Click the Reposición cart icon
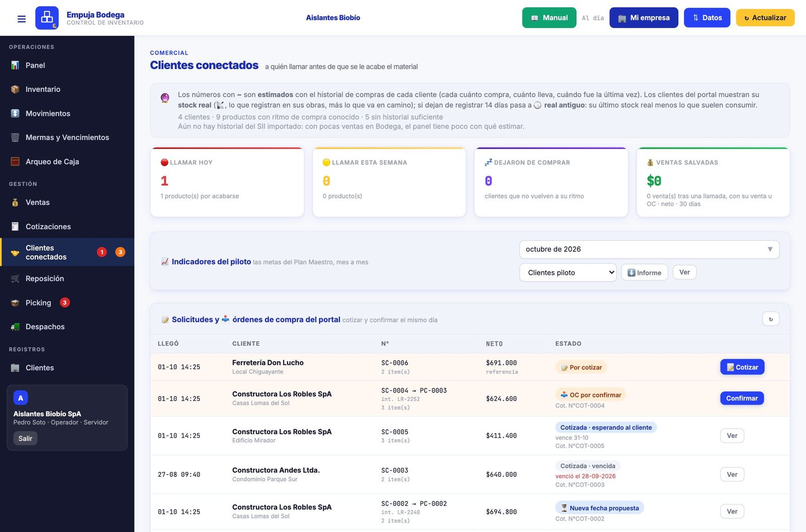The width and height of the screenshot is (806, 532). [15, 279]
